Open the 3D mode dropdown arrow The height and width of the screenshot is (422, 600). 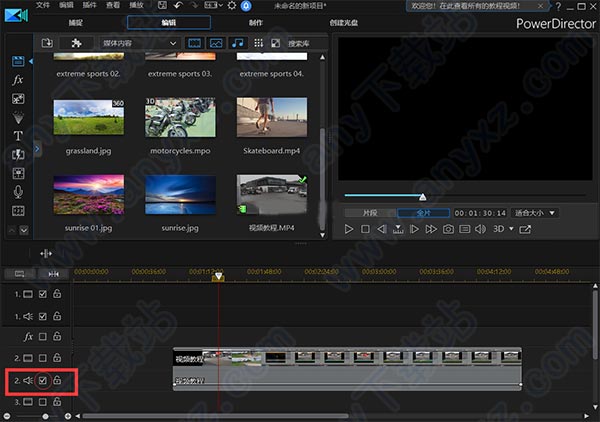pyautogui.click(x=511, y=229)
